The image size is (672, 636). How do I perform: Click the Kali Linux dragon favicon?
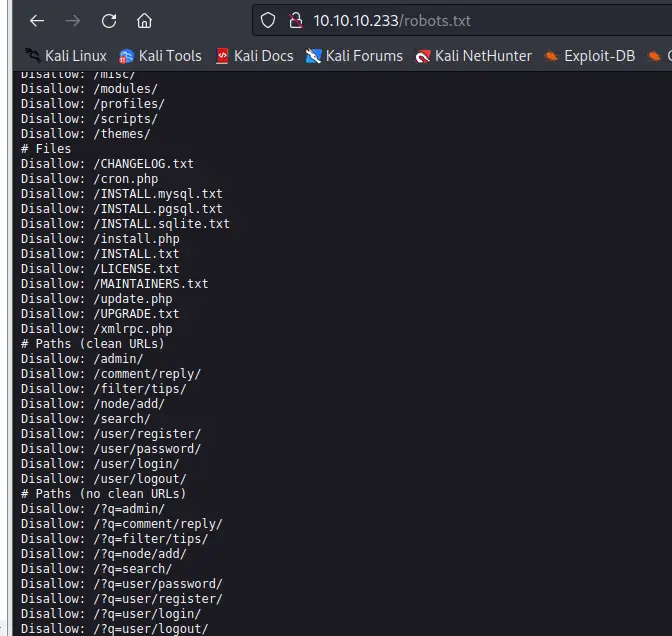click(x=32, y=56)
